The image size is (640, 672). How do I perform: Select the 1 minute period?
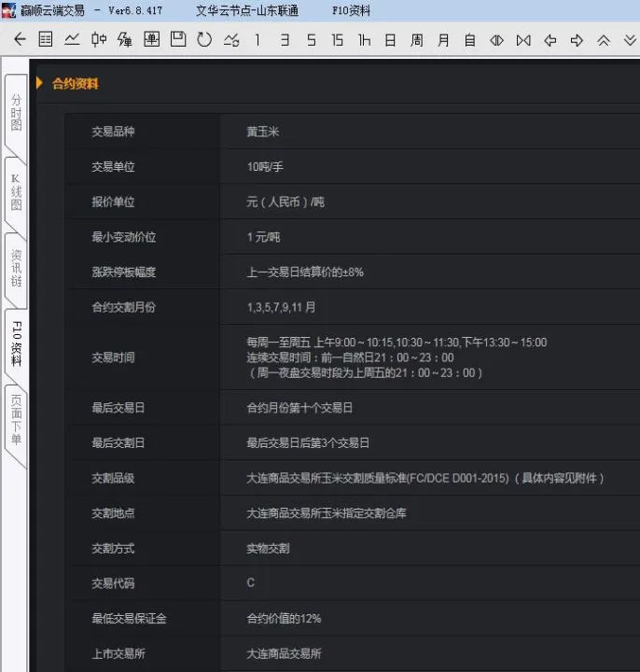(257, 40)
